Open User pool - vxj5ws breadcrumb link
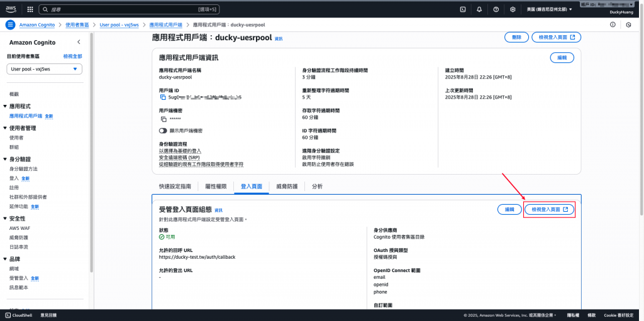 (119, 24)
